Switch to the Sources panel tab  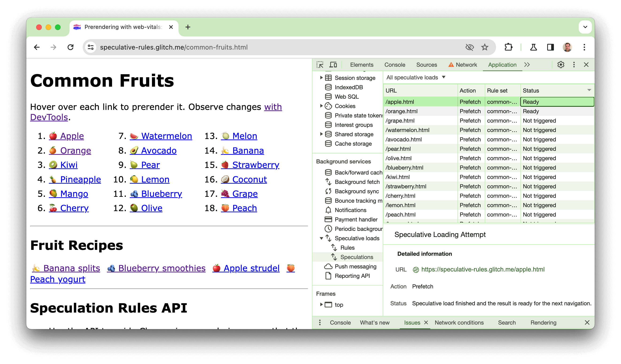pos(427,65)
